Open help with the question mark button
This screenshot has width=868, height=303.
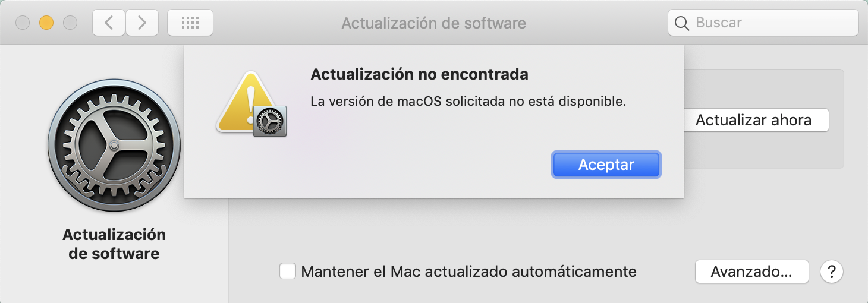click(831, 272)
